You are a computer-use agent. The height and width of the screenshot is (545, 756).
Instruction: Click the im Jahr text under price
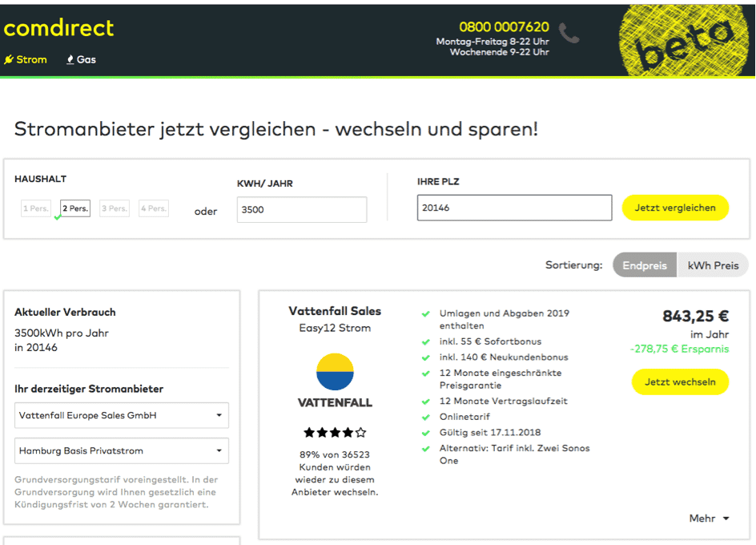pos(710,334)
